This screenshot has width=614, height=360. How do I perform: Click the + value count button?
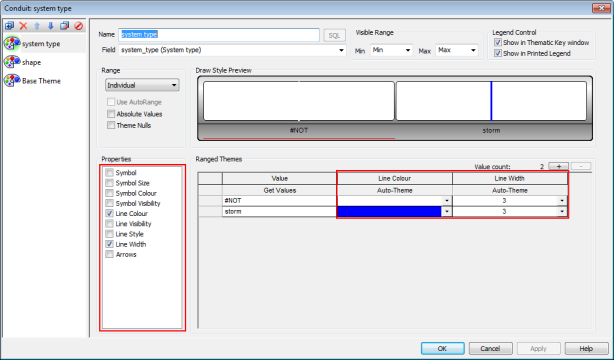(x=558, y=166)
